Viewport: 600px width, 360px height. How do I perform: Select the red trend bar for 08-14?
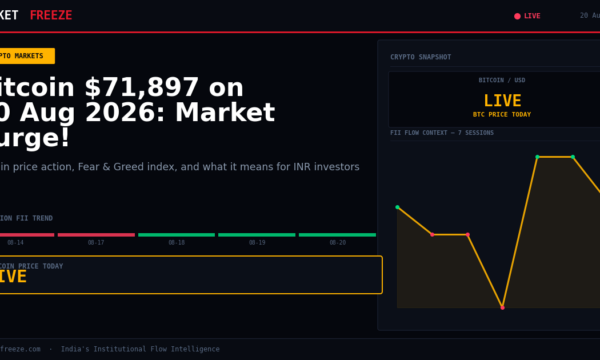[x=27, y=235]
